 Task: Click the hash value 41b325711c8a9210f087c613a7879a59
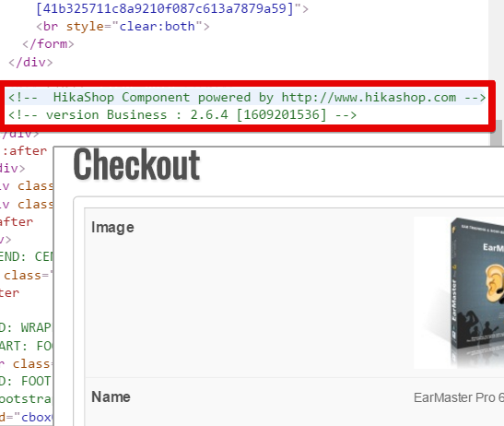click(165, 8)
